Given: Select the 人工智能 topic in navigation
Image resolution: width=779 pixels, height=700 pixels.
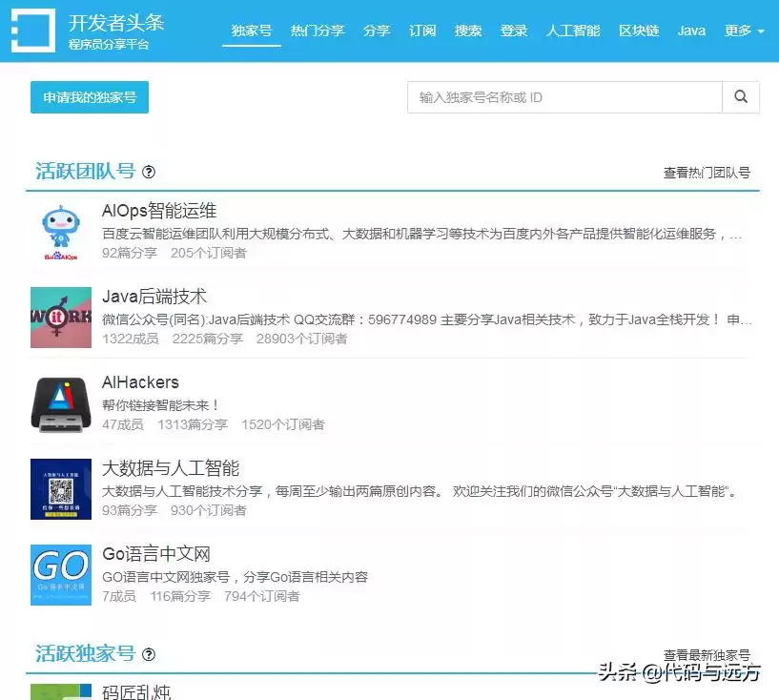Looking at the screenshot, I should [574, 30].
